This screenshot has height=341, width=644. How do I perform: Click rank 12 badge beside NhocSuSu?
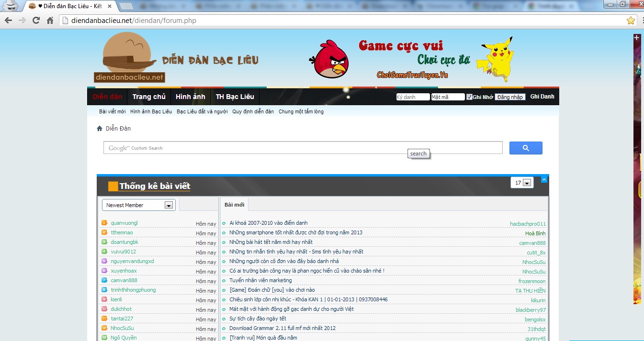pos(104,328)
